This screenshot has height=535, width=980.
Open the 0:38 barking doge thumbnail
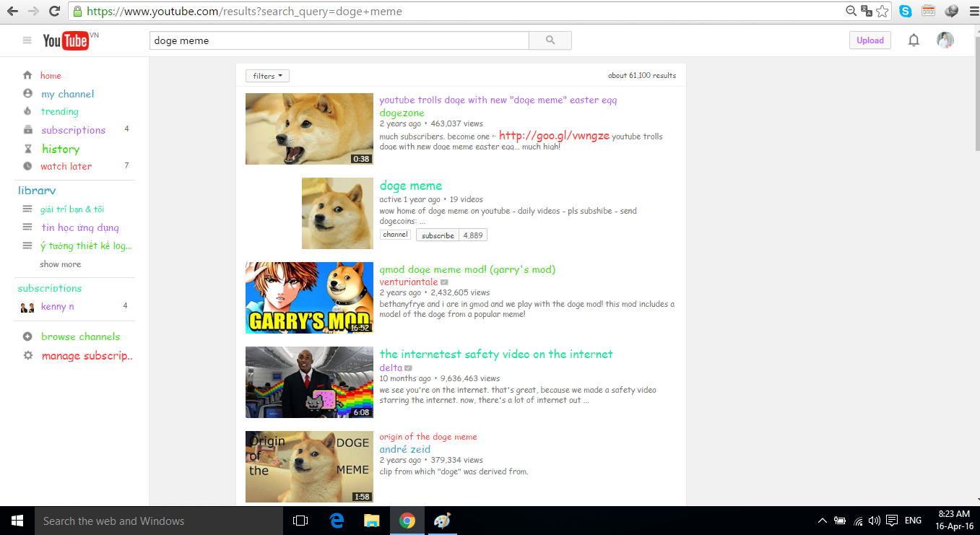pos(309,129)
